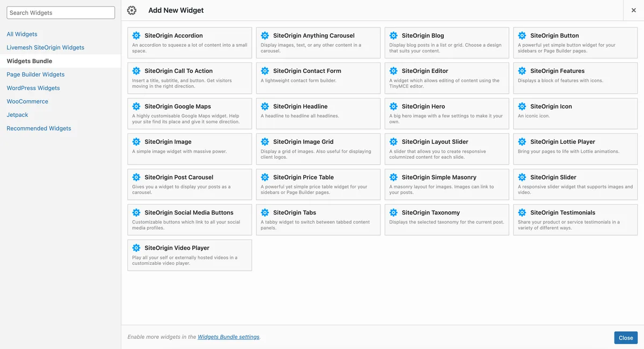Image resolution: width=644 pixels, height=349 pixels.
Task: Pick the SiteOrigin Contact Form title
Action: [307, 71]
